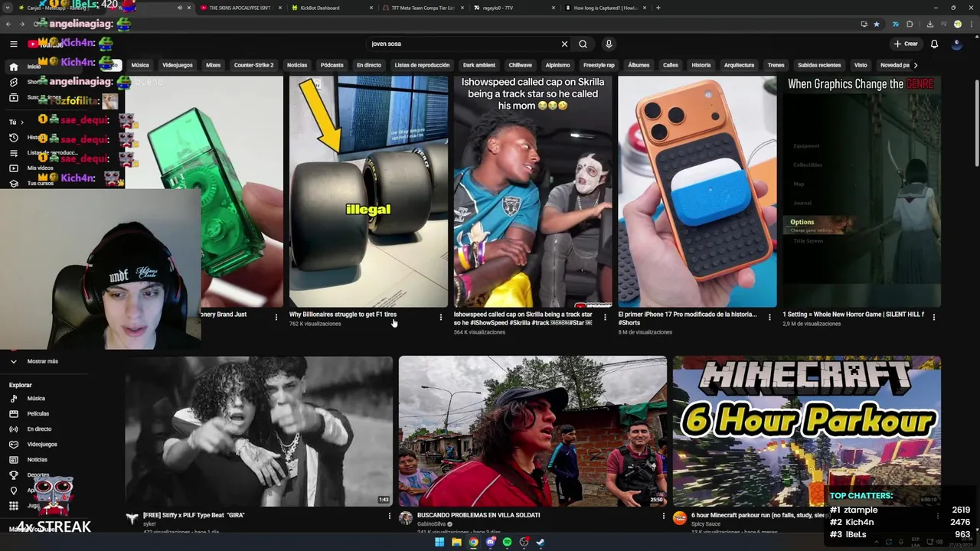The width and height of the screenshot is (980, 551).
Task: Select the Listas de reproducción chip
Action: click(x=422, y=65)
